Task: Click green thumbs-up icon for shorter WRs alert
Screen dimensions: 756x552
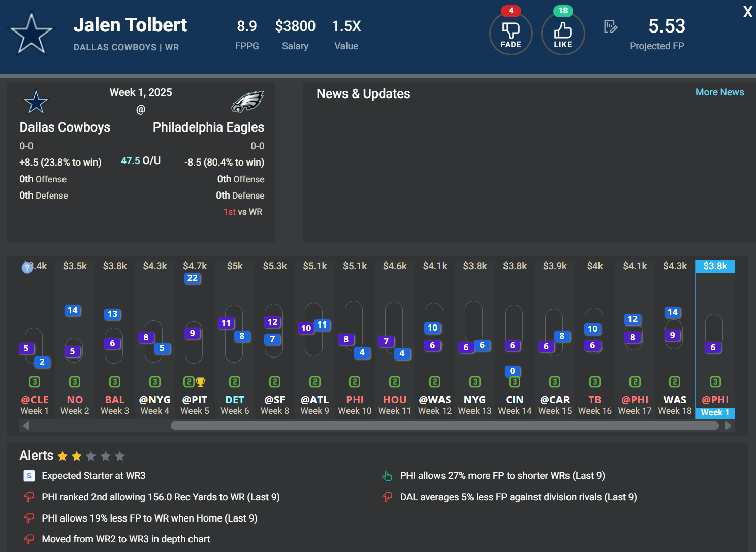Action: [x=387, y=476]
